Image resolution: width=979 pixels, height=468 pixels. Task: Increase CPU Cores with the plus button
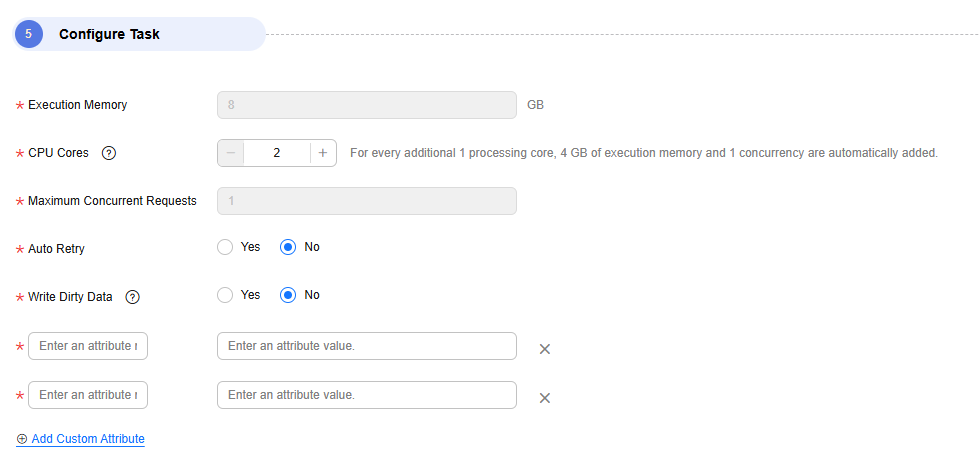pyautogui.click(x=323, y=153)
